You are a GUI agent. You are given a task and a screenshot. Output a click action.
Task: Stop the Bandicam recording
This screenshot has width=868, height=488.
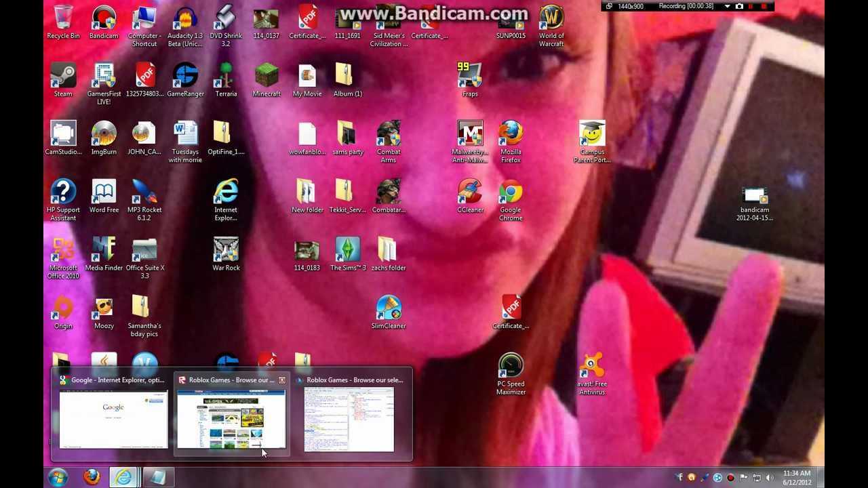(764, 7)
